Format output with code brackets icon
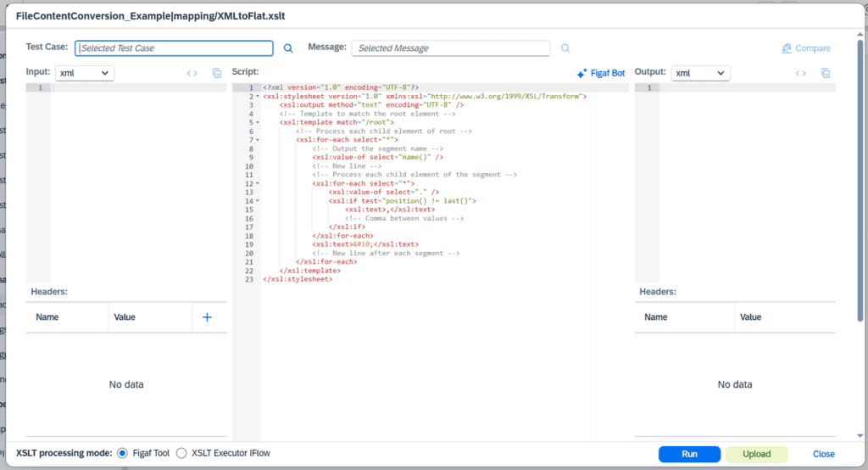 tap(800, 73)
